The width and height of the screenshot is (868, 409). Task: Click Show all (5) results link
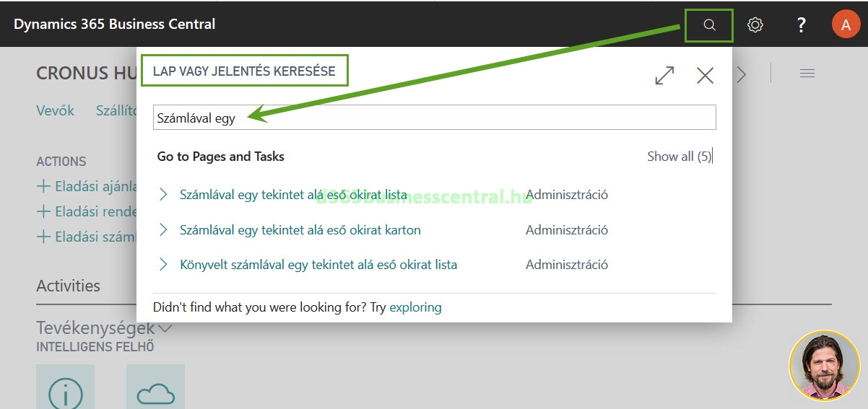click(x=679, y=157)
